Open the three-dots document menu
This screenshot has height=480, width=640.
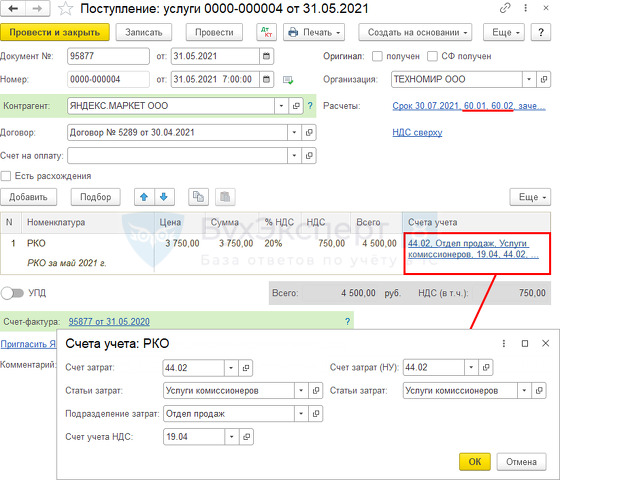[x=525, y=8]
